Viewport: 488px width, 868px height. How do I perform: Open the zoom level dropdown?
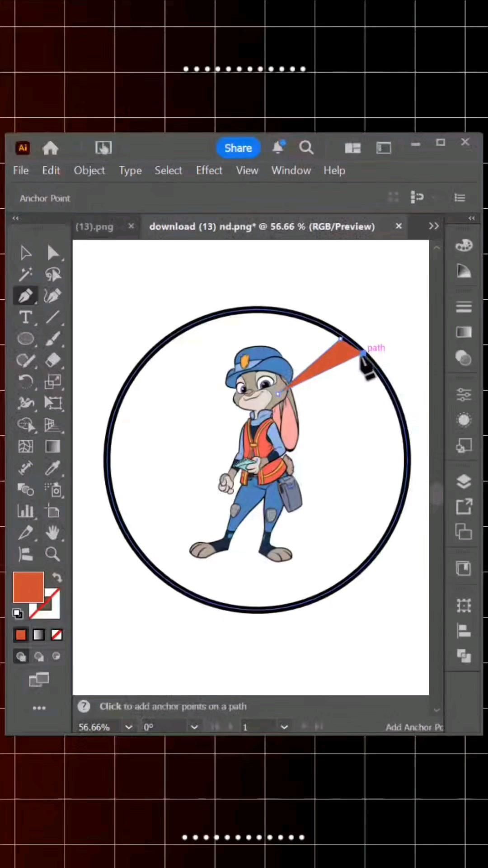[x=129, y=727]
